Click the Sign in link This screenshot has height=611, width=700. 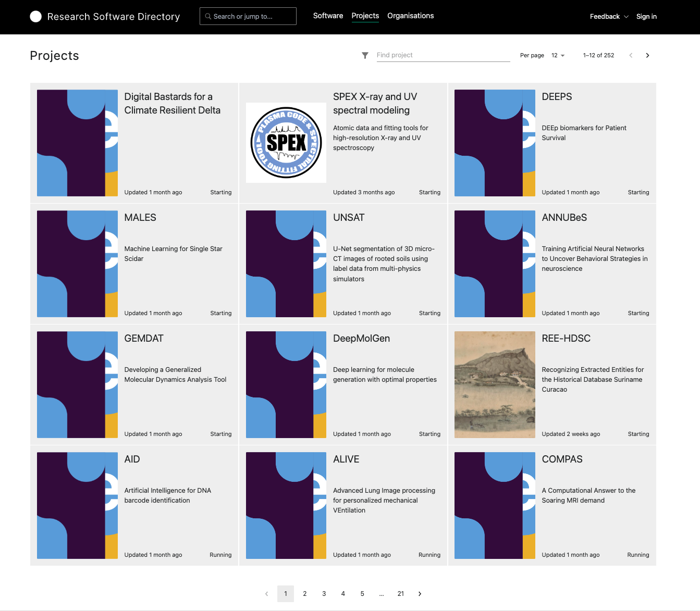tap(646, 16)
